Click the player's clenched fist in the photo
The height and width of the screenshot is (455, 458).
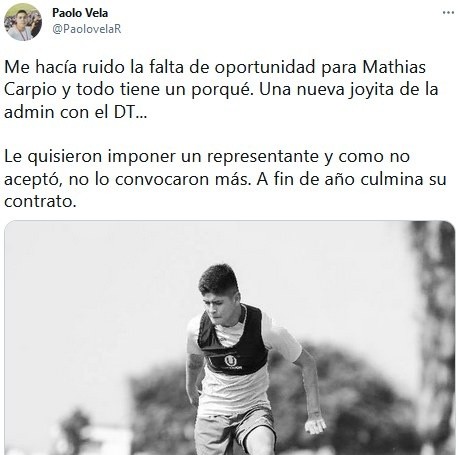(315, 425)
